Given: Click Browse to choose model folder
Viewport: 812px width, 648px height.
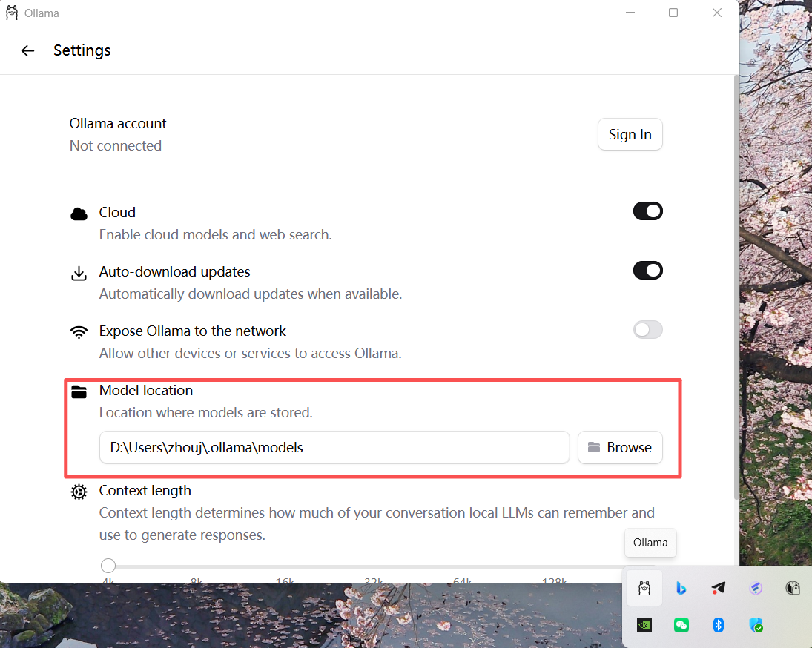Looking at the screenshot, I should tap(620, 447).
